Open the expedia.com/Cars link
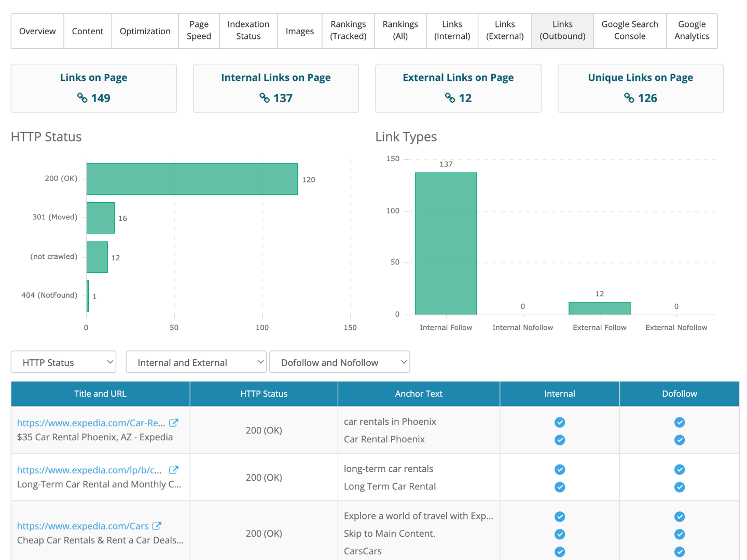The width and height of the screenshot is (747, 560). click(83, 526)
